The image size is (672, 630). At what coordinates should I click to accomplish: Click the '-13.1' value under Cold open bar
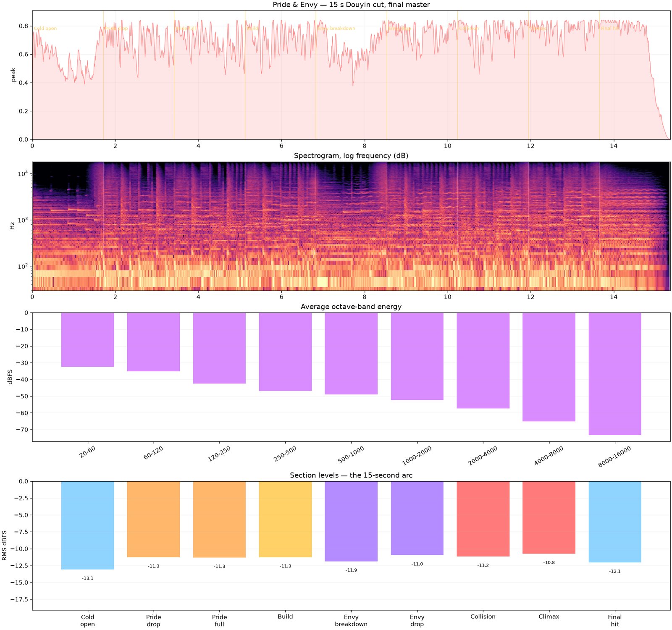88,578
